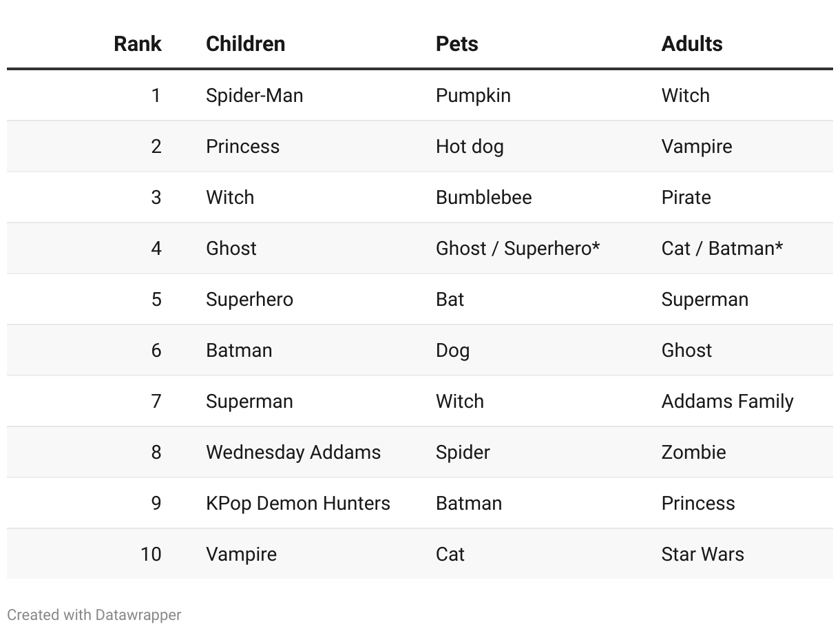Click the Cat / Batman* cell

[722, 248]
